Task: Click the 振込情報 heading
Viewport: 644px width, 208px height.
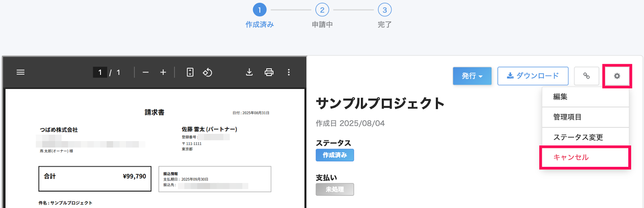Action: 170,174
